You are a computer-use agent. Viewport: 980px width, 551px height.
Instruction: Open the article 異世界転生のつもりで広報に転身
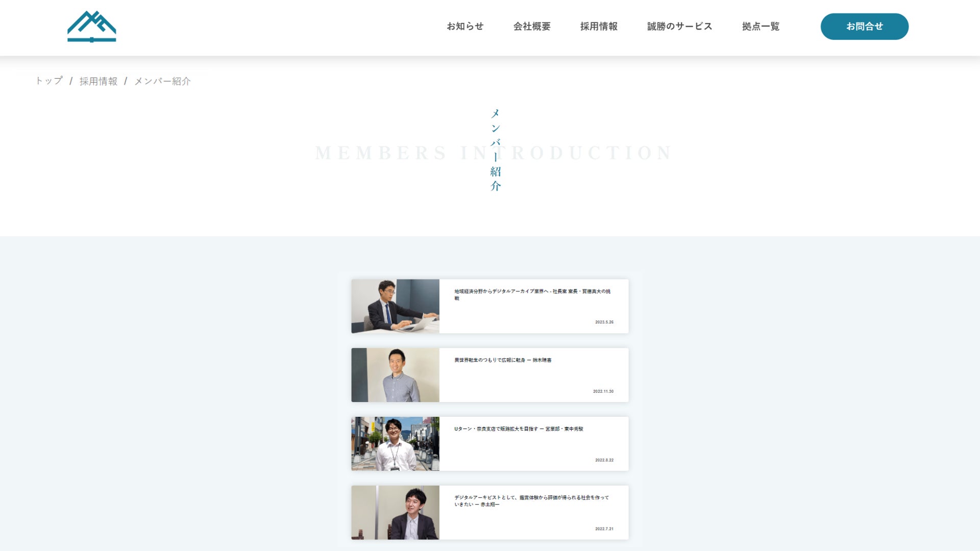click(503, 360)
